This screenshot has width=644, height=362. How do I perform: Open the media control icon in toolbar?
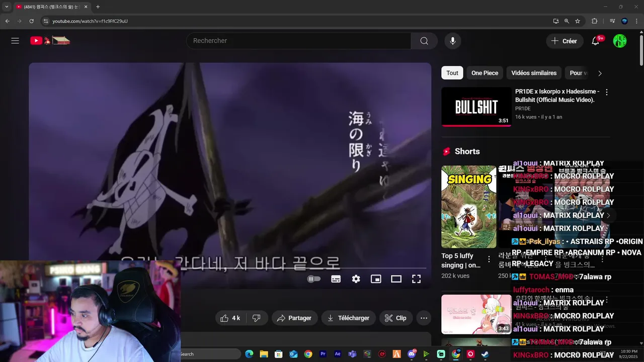612,21
